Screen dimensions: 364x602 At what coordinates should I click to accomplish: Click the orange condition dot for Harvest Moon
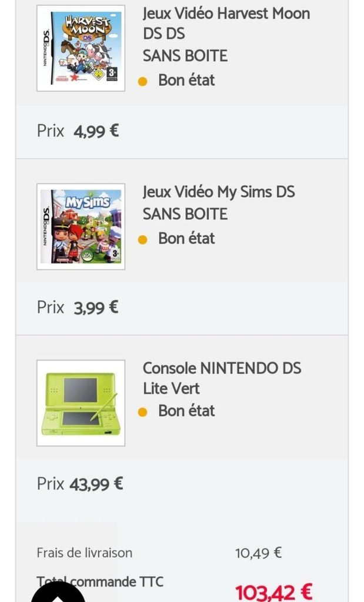click(x=142, y=82)
